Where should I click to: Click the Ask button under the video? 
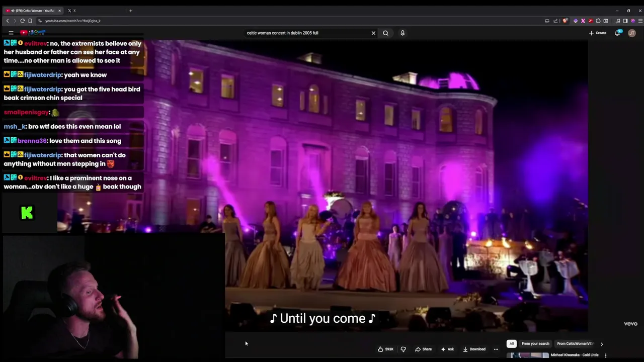[x=447, y=349]
